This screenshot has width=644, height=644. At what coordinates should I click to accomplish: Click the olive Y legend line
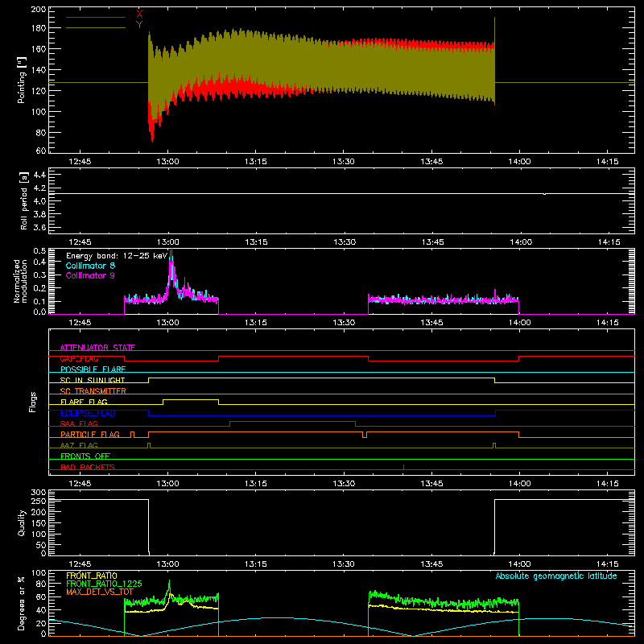[96, 28]
